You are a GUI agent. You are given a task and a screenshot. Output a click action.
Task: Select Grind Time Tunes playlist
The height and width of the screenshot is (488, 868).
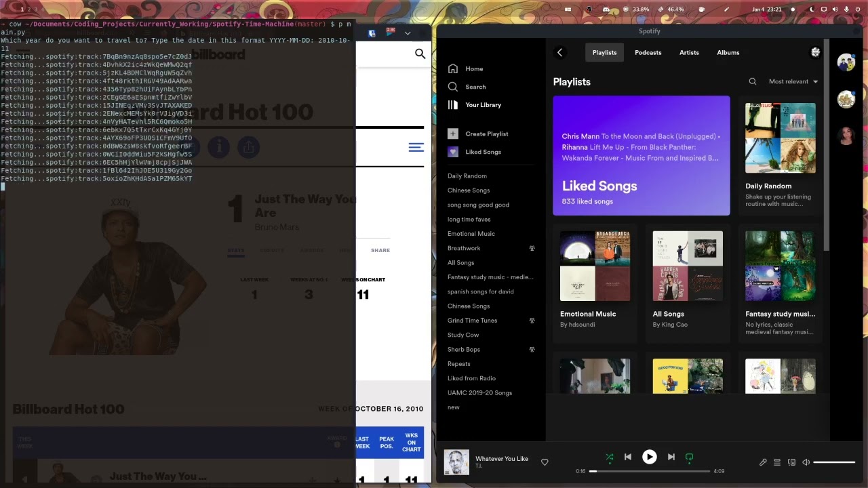(472, 321)
